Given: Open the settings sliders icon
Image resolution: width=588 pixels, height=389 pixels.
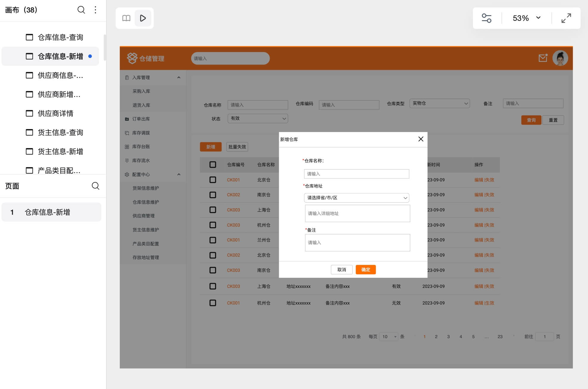Looking at the screenshot, I should pyautogui.click(x=486, y=18).
